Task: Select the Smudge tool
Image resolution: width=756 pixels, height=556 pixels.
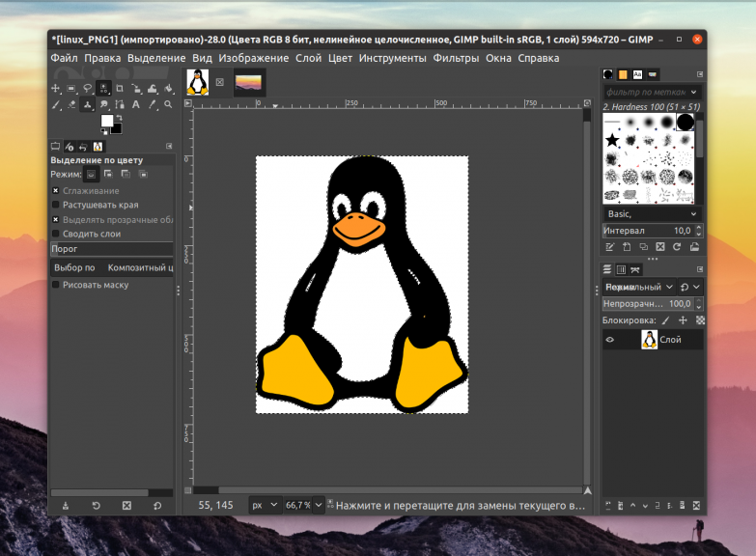Action: coord(103,104)
